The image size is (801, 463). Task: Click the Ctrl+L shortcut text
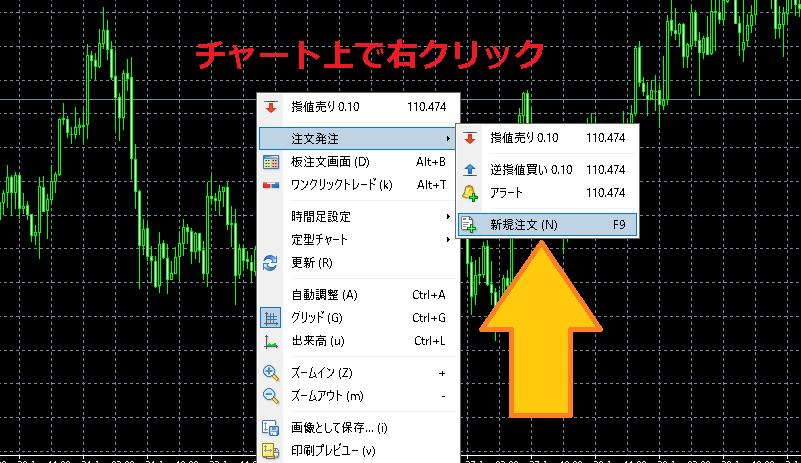[430, 341]
